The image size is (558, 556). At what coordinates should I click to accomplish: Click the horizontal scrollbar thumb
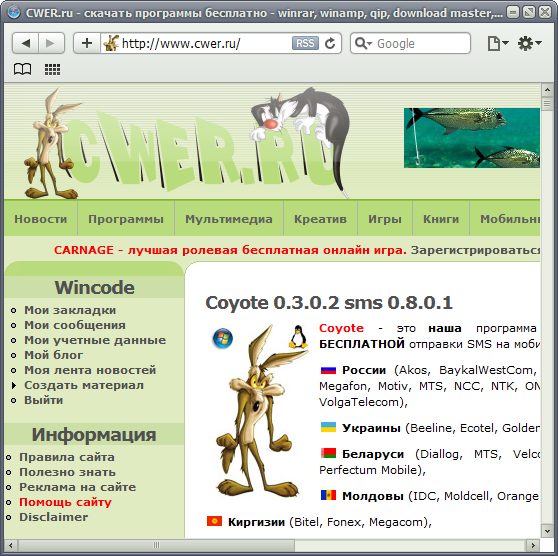pos(157,545)
